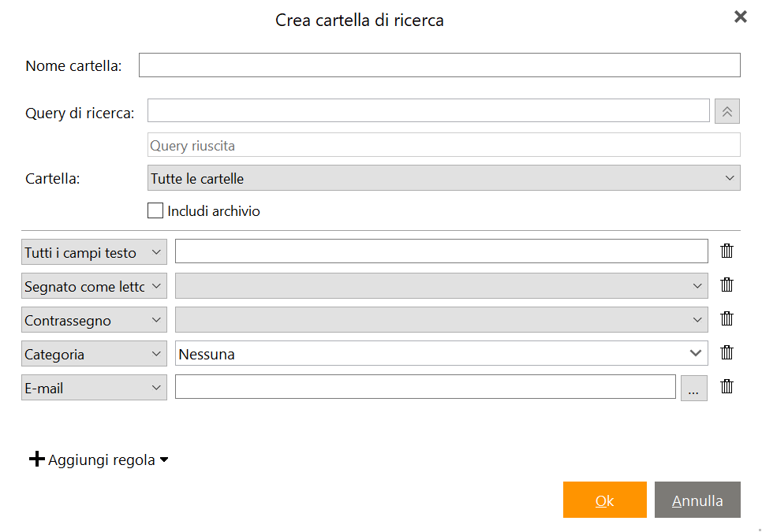Delete the Contrassegno rule with trash icon
762x532 pixels.
(727, 319)
